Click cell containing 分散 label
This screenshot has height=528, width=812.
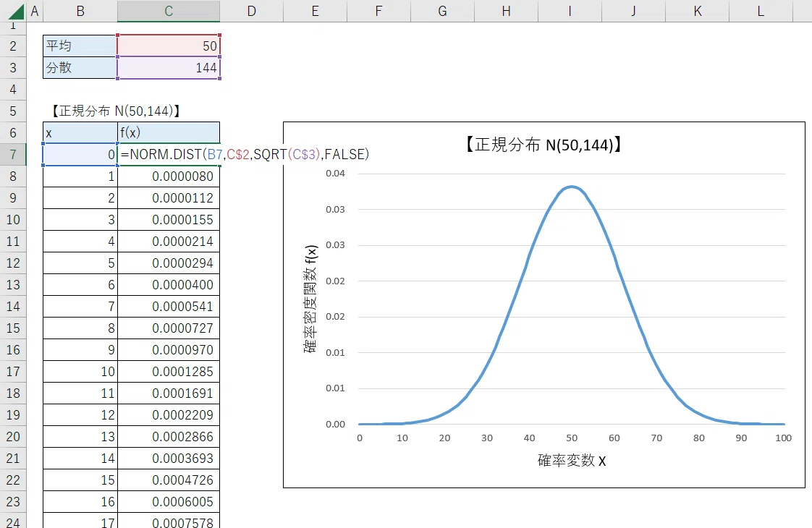pyautogui.click(x=80, y=68)
